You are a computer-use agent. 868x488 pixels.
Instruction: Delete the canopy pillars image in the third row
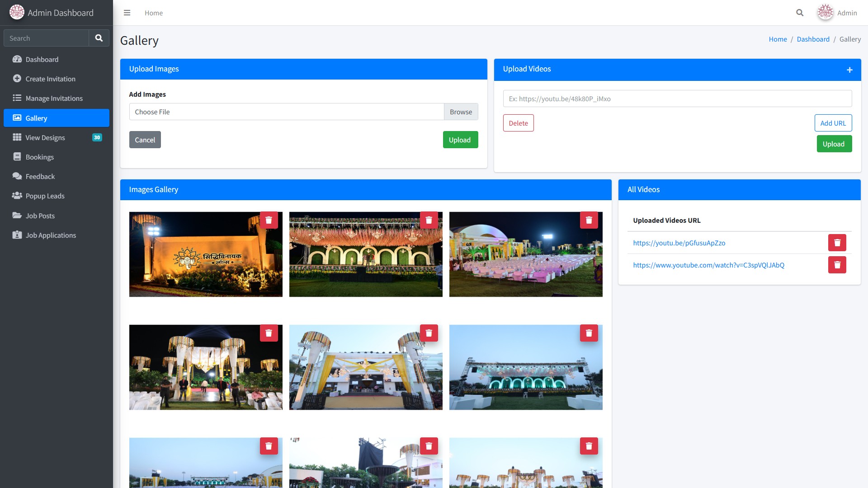pyautogui.click(x=589, y=446)
